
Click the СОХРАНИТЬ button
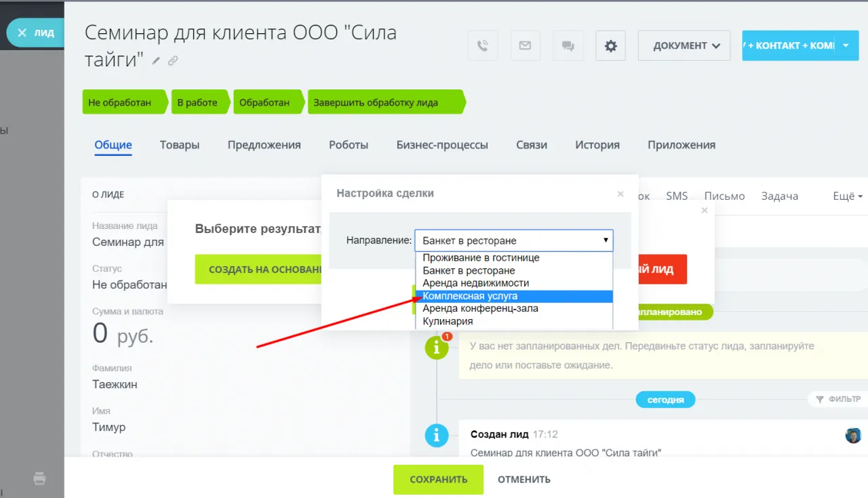pyautogui.click(x=438, y=479)
